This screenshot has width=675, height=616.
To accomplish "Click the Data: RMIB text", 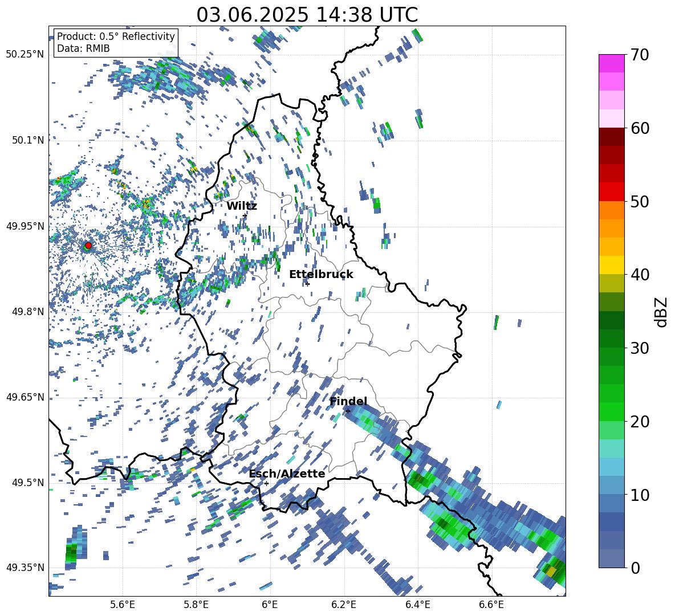I will [x=83, y=48].
